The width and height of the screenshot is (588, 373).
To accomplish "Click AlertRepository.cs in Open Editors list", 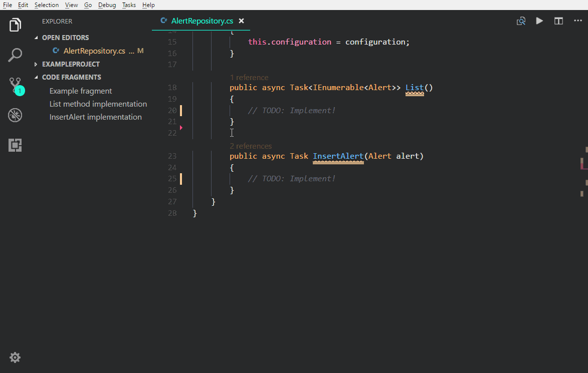I will tap(94, 51).
